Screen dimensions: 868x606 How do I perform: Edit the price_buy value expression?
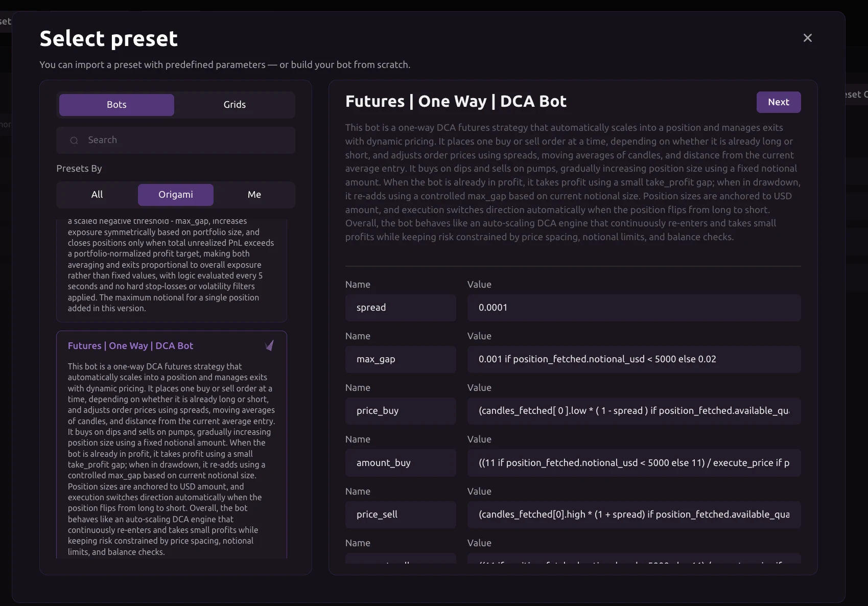(634, 411)
